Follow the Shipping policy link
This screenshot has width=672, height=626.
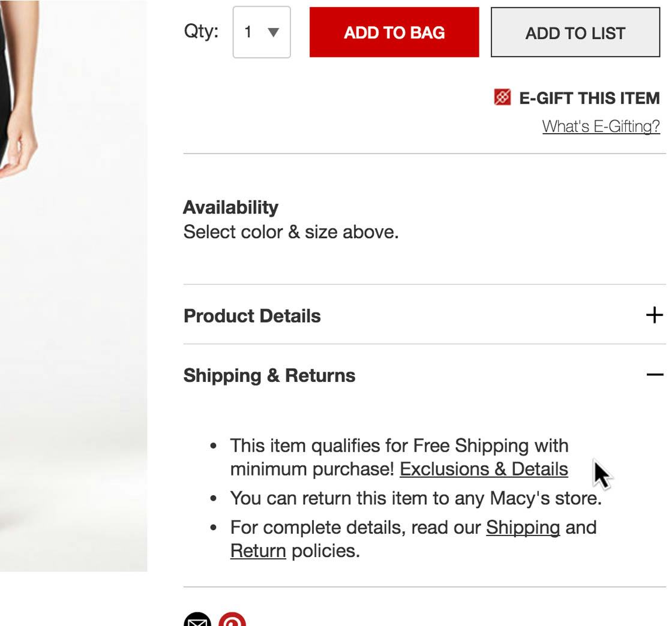(x=523, y=528)
